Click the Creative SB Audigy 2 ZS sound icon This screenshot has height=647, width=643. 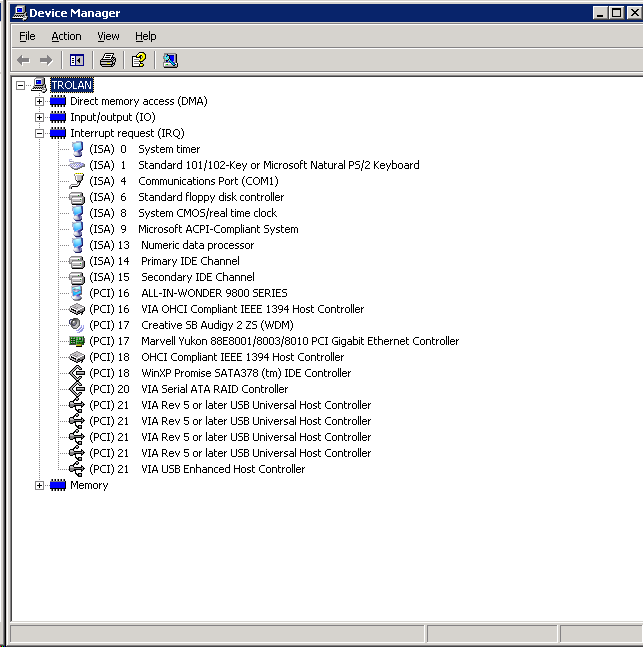77,325
